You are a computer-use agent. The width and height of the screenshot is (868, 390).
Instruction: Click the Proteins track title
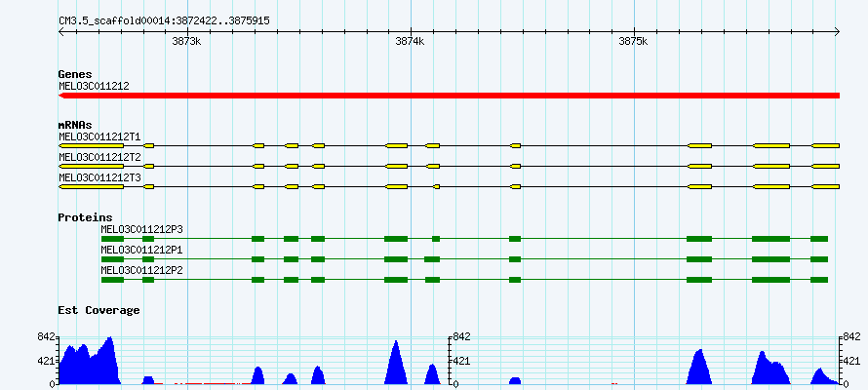tap(85, 217)
